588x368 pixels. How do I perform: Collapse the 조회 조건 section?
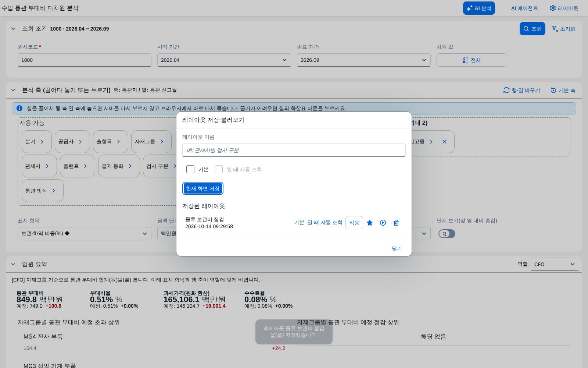coord(13,29)
